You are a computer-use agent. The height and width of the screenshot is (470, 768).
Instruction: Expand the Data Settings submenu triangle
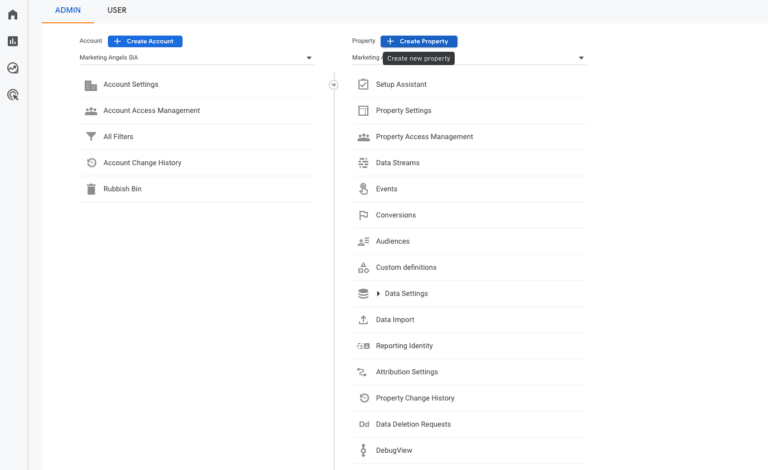pos(378,294)
